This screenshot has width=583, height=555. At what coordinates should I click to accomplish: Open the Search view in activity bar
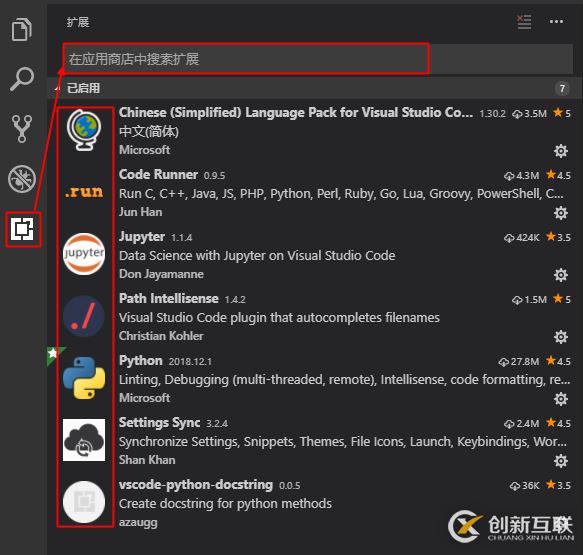click(22, 79)
